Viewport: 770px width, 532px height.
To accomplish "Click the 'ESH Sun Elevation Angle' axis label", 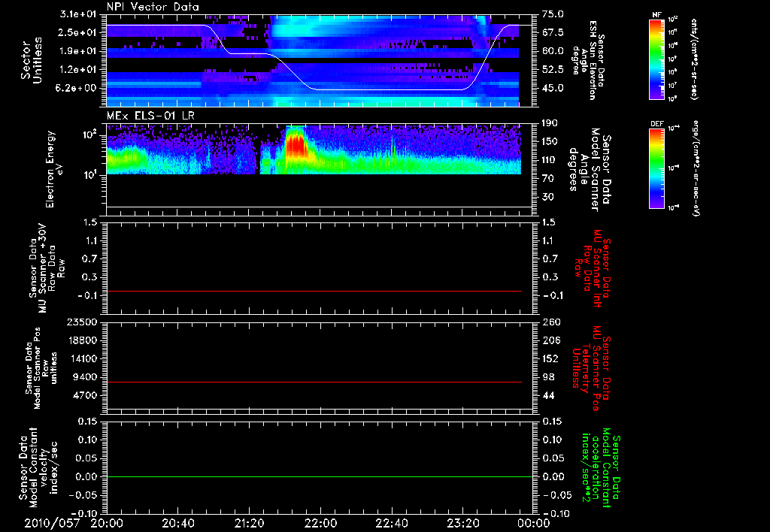I will coord(588,60).
